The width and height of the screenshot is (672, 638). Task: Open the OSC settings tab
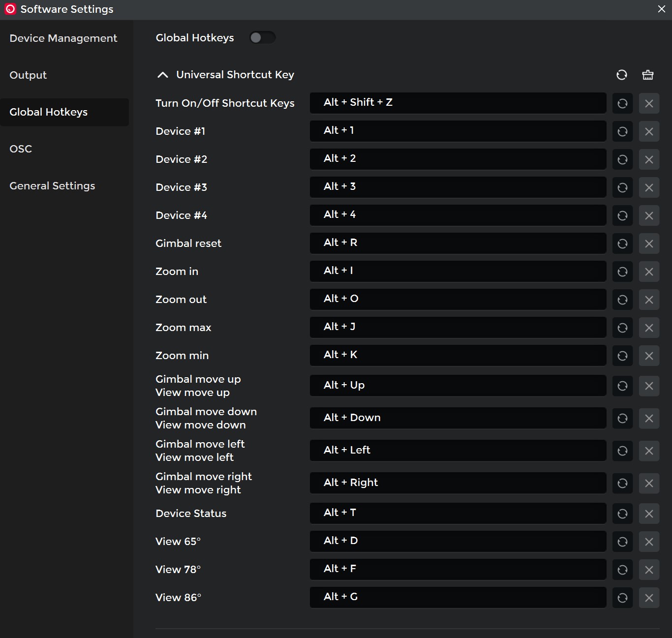pyautogui.click(x=21, y=149)
